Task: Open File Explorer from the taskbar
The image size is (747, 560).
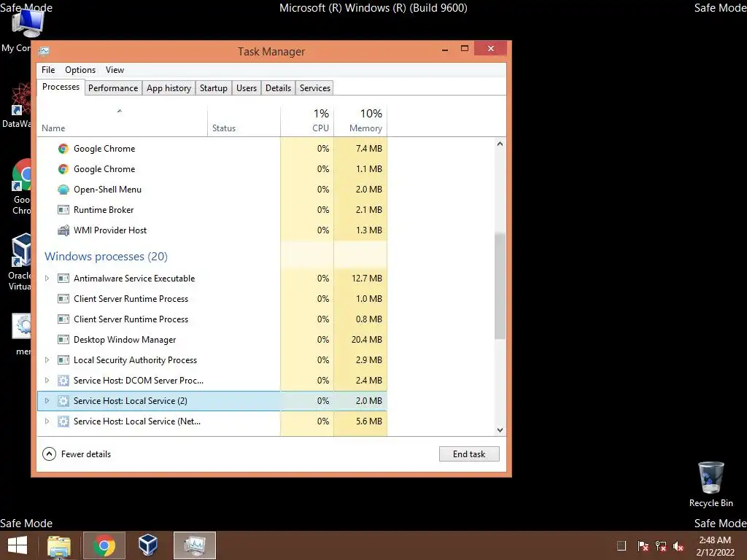Action: click(59, 545)
